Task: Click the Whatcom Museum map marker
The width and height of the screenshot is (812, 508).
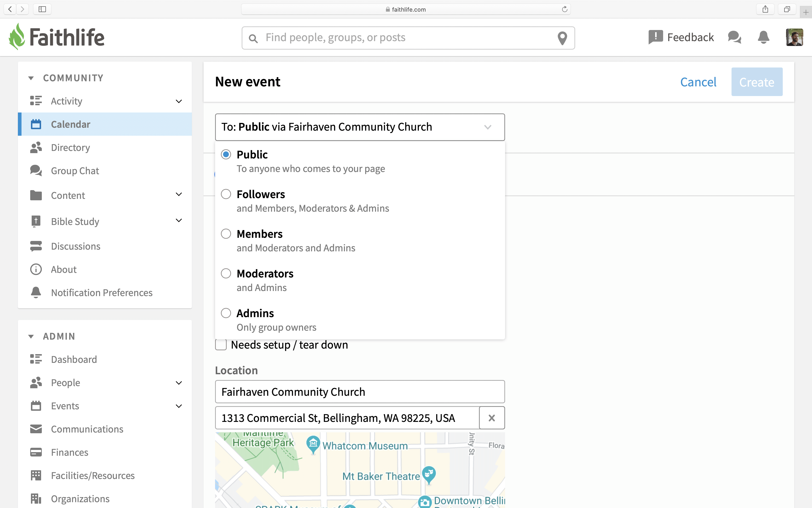Action: [313, 444]
